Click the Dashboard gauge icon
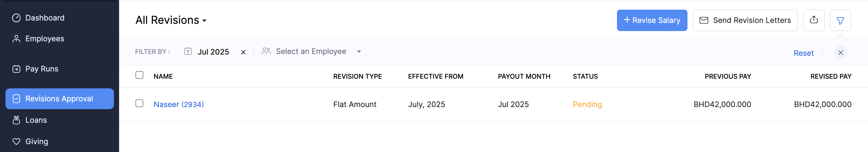 (x=16, y=18)
